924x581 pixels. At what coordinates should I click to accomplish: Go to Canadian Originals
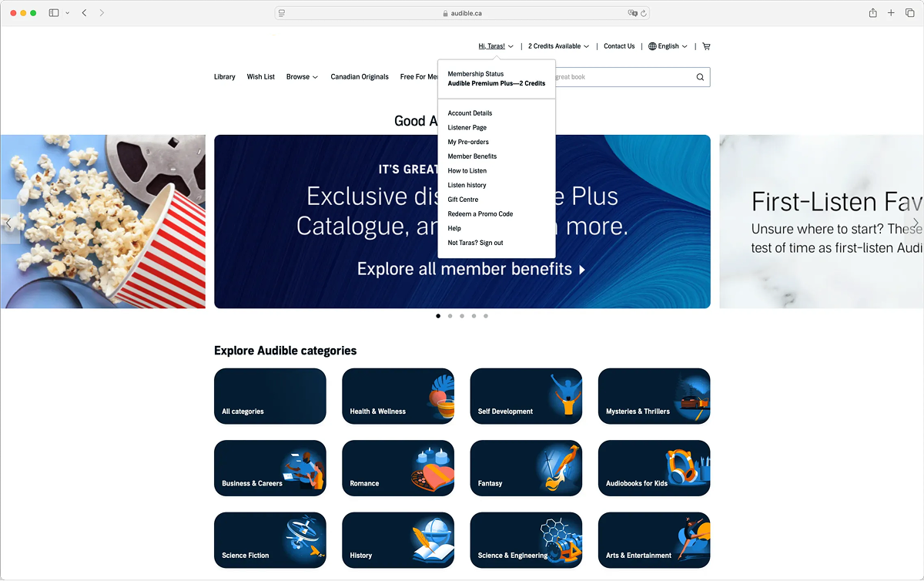pyautogui.click(x=360, y=77)
